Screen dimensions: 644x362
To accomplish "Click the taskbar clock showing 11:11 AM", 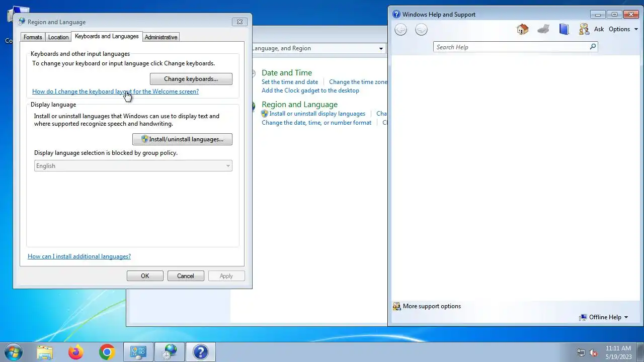I will (618, 352).
